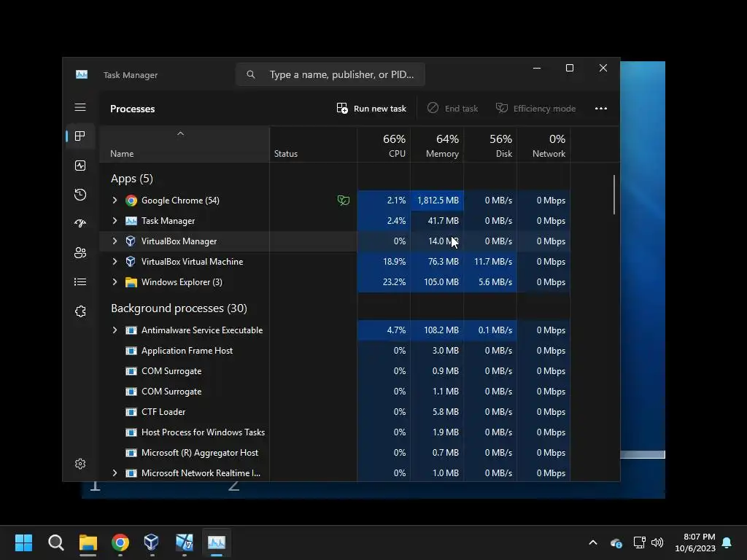This screenshot has width=747, height=560.
Task: Expand the Google Chrome (54) process group
Action: coord(115,201)
